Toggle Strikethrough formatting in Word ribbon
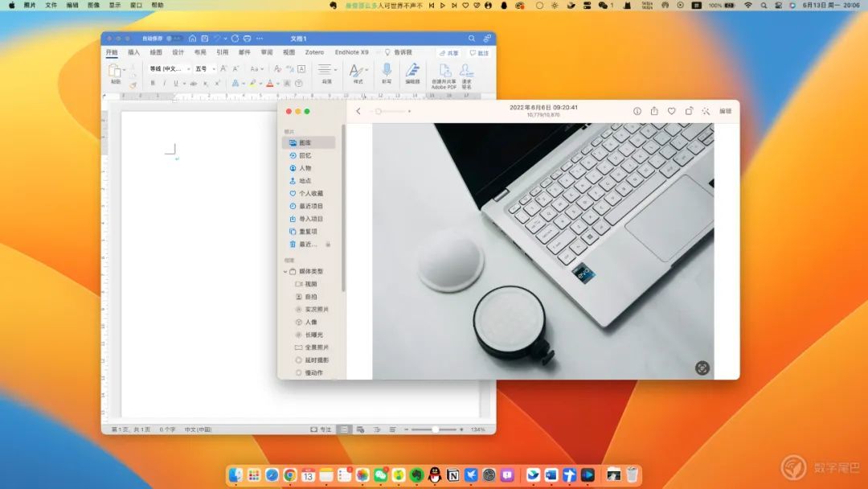This screenshot has width=868, height=489. 193,83
